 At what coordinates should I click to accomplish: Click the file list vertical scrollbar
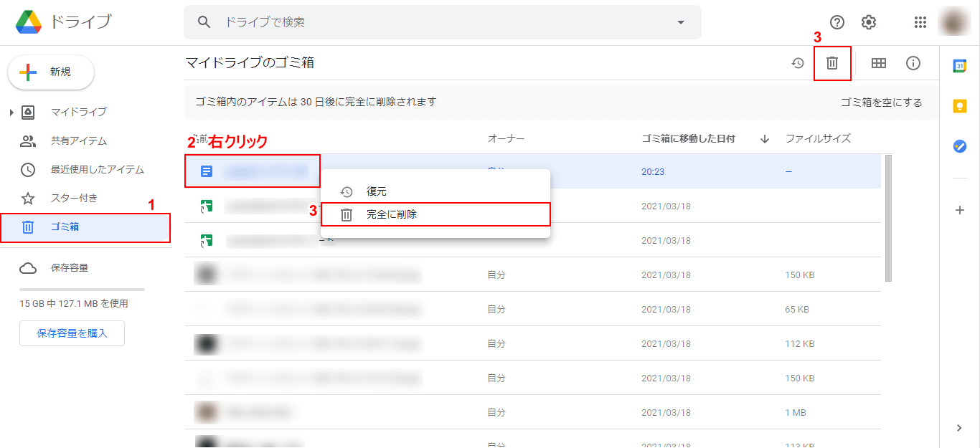(x=888, y=219)
